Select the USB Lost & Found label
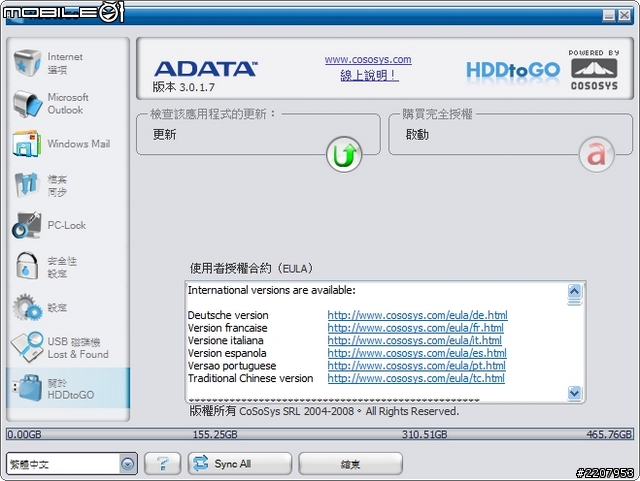Screen dimensions: 640x481 tap(78, 347)
